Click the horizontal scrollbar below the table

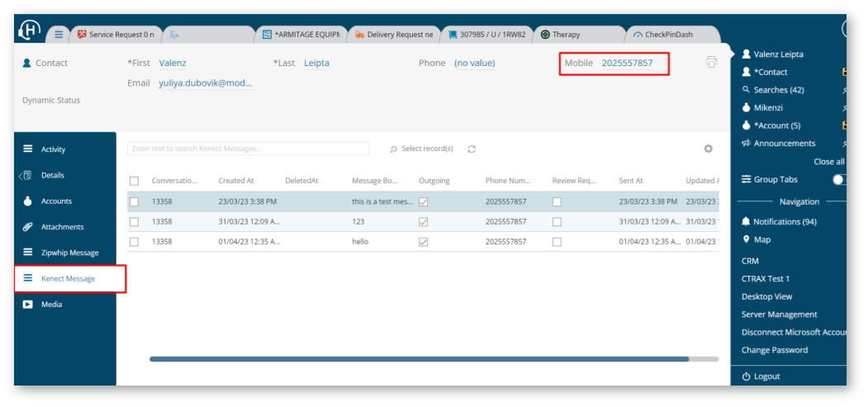coord(419,359)
